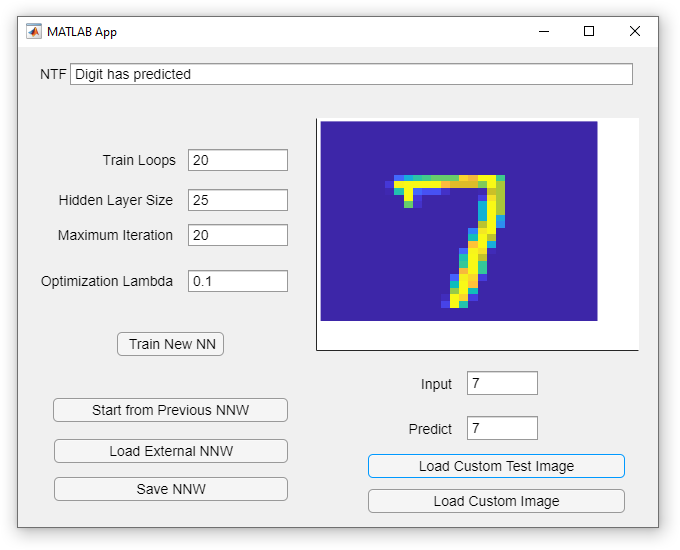This screenshot has height=550, width=680.
Task: Focus the Input digit field
Action: coord(502,383)
